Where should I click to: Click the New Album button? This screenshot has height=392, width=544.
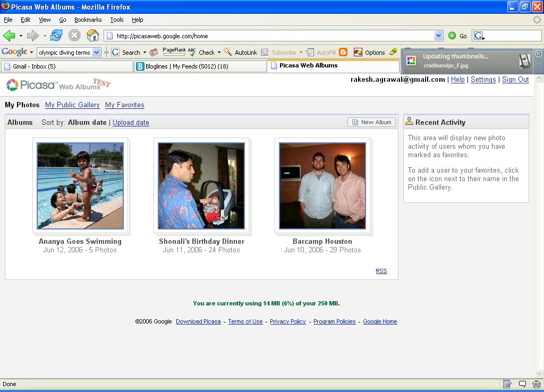click(x=371, y=122)
